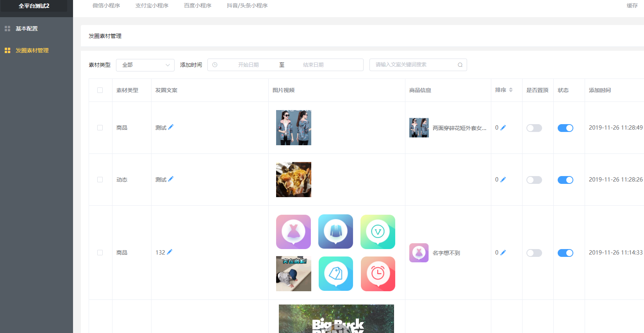Click the search magnifier icon
The width and height of the screenshot is (644, 333).
pos(460,65)
